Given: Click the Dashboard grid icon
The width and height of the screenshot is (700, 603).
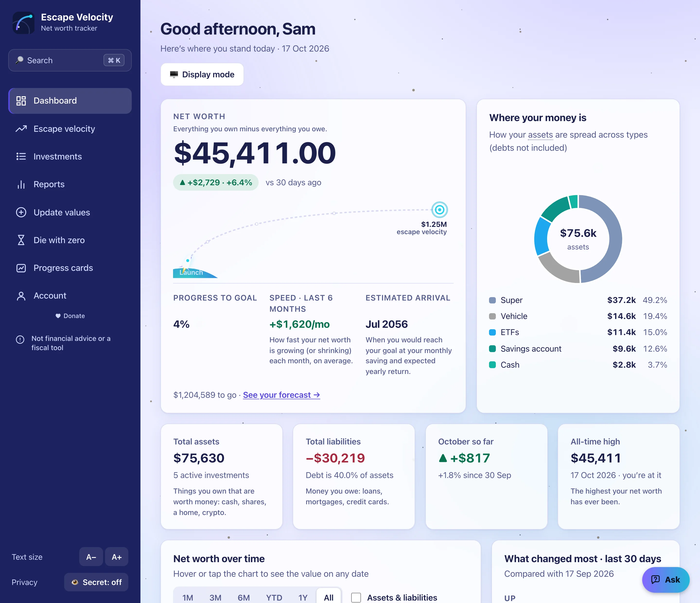Looking at the screenshot, I should tap(21, 101).
